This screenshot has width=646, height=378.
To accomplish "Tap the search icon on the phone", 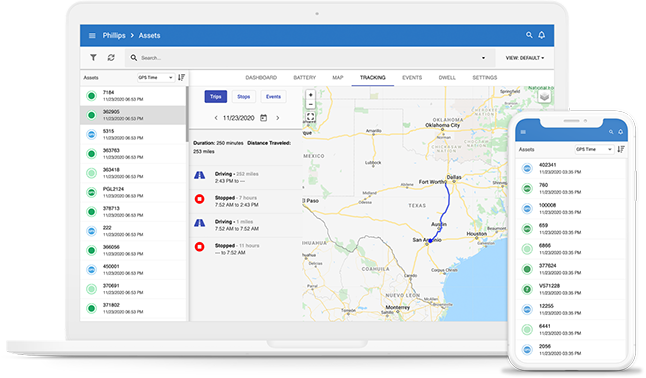I will 611,132.
